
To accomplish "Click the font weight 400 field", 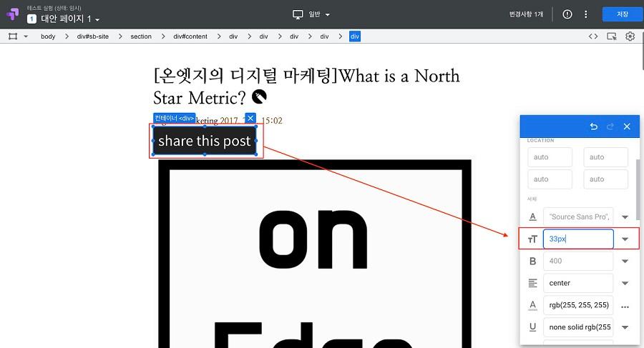I will (578, 261).
